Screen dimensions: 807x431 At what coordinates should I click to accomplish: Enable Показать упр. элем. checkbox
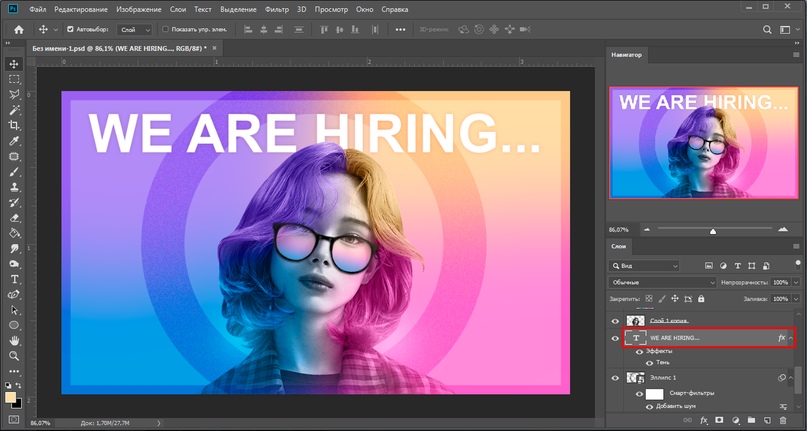(165, 29)
